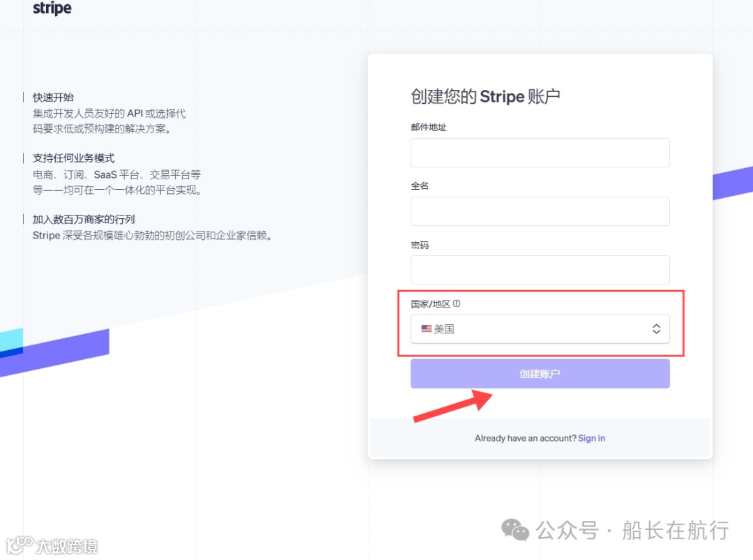753x560 pixels.
Task: Click the 创建账户 create account button
Action: point(540,374)
